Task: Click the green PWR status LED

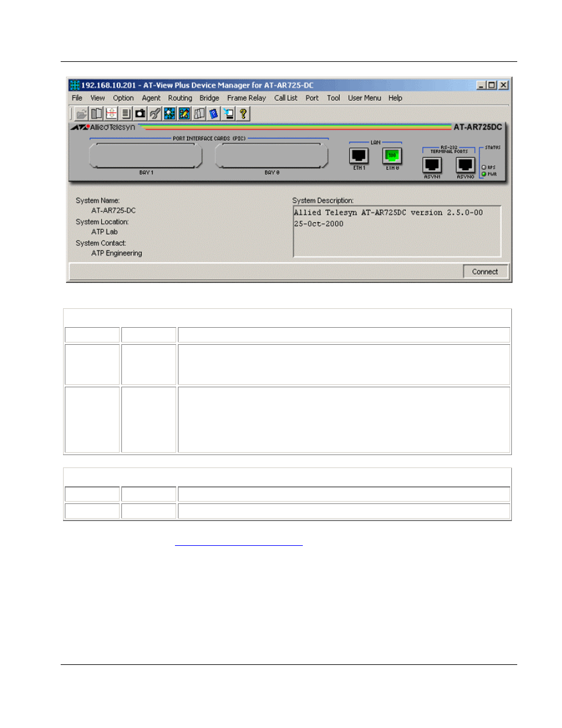Action: 484,174
